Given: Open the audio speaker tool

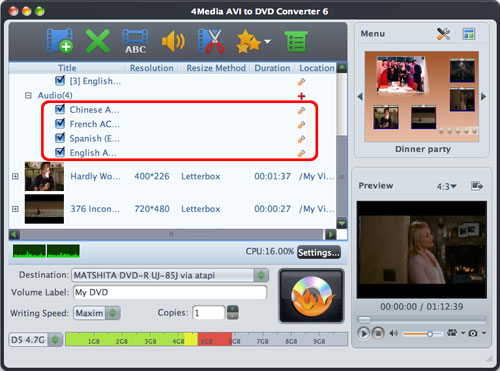Looking at the screenshot, I should (173, 41).
